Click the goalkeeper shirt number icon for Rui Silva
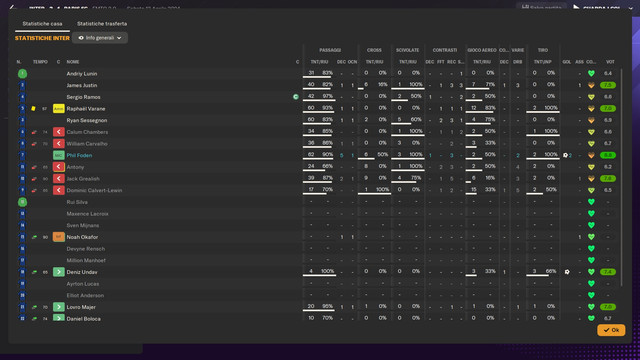 22,202
